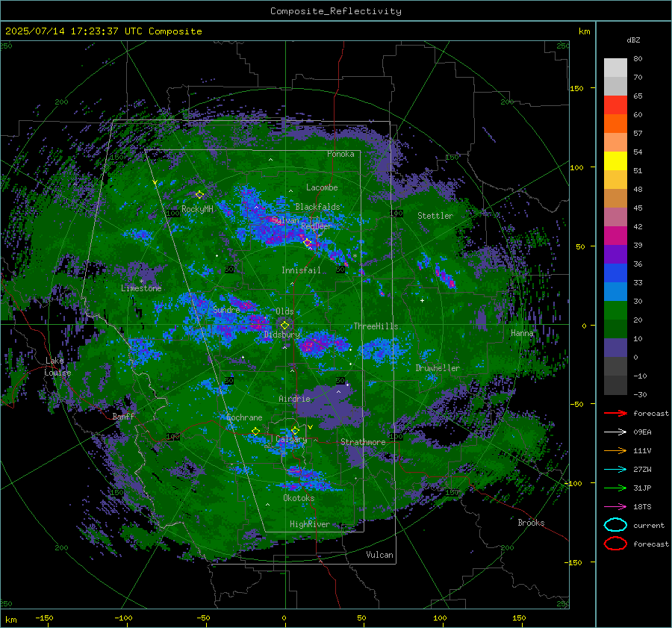
Task: Click the Brooks city label
Action: pyautogui.click(x=531, y=523)
